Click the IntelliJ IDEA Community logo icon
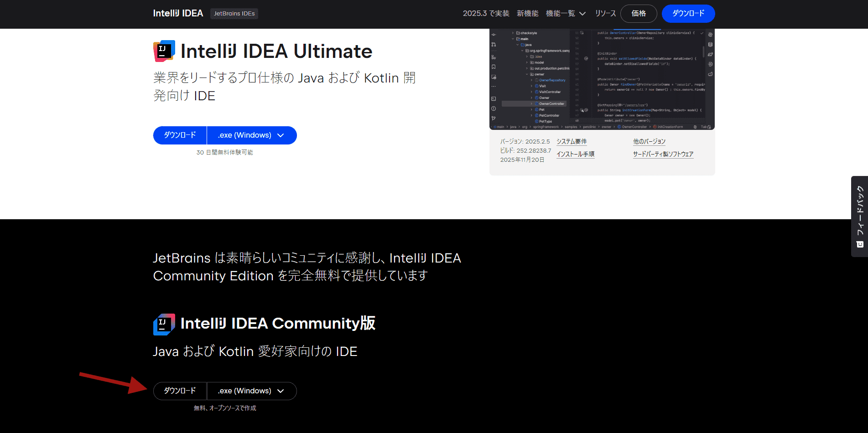This screenshot has height=433, width=868. (164, 325)
